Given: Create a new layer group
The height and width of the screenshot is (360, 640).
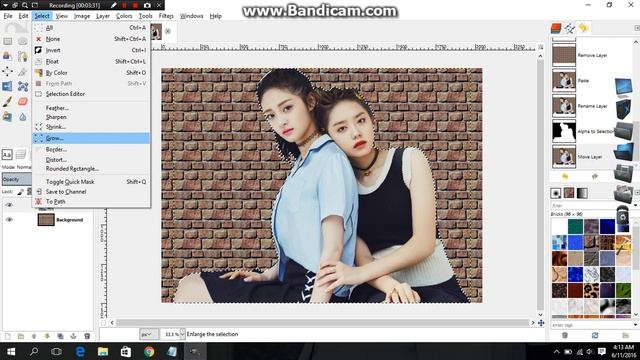Looking at the screenshot, I should point(21,336).
